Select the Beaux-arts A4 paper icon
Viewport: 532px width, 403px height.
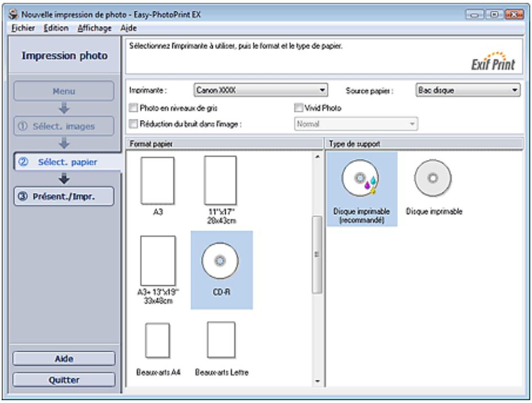click(158, 340)
